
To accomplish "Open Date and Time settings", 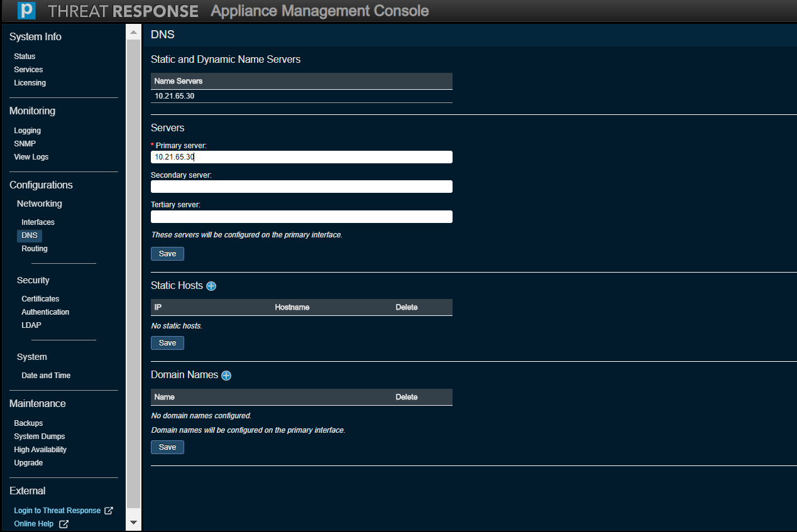I will pyautogui.click(x=46, y=376).
